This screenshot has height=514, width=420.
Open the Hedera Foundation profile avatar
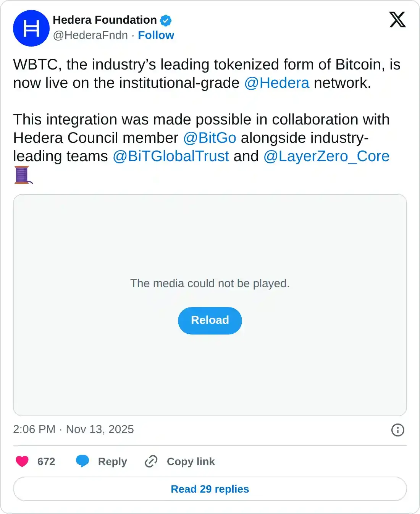pyautogui.click(x=31, y=28)
